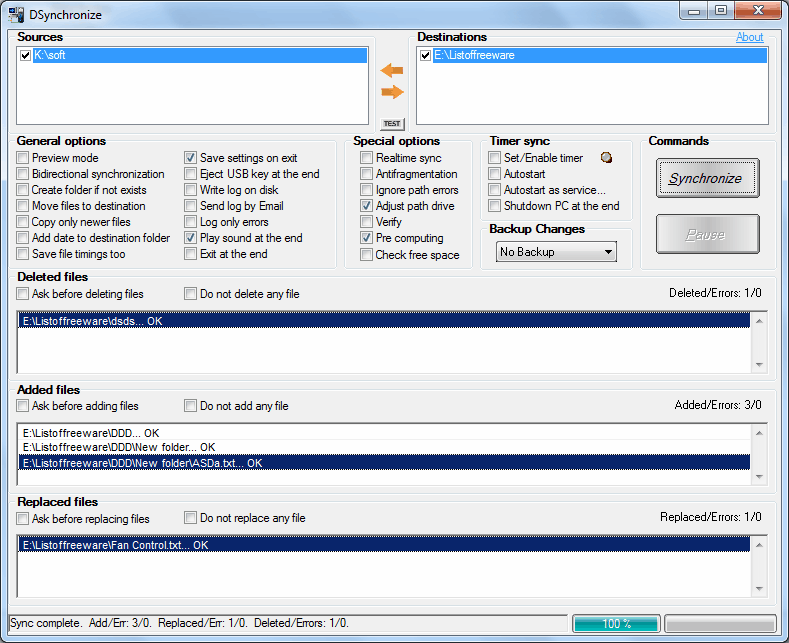Toggle Ask before replacing files

coord(23,518)
